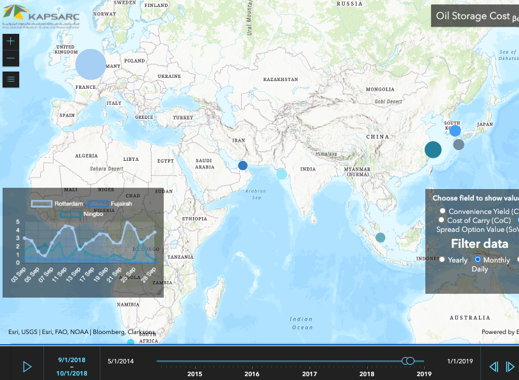Click the 10/1/2018 end date label
The height and width of the screenshot is (380, 519).
point(72,373)
